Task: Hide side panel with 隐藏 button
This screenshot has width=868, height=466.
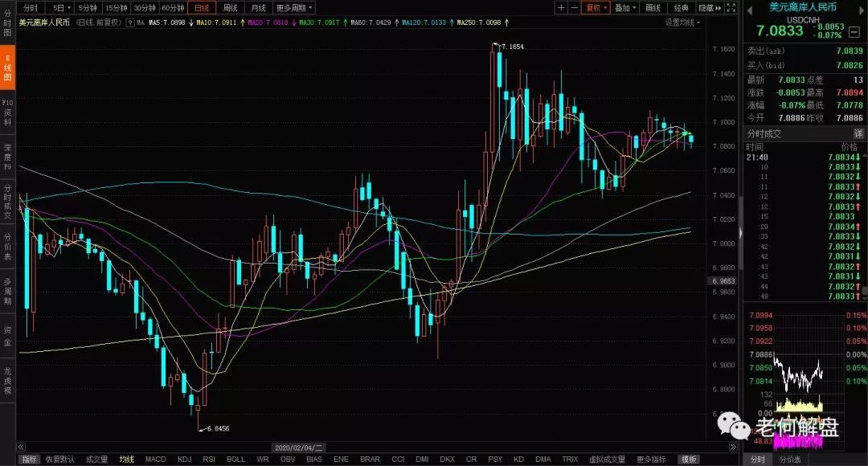Action: 710,8
